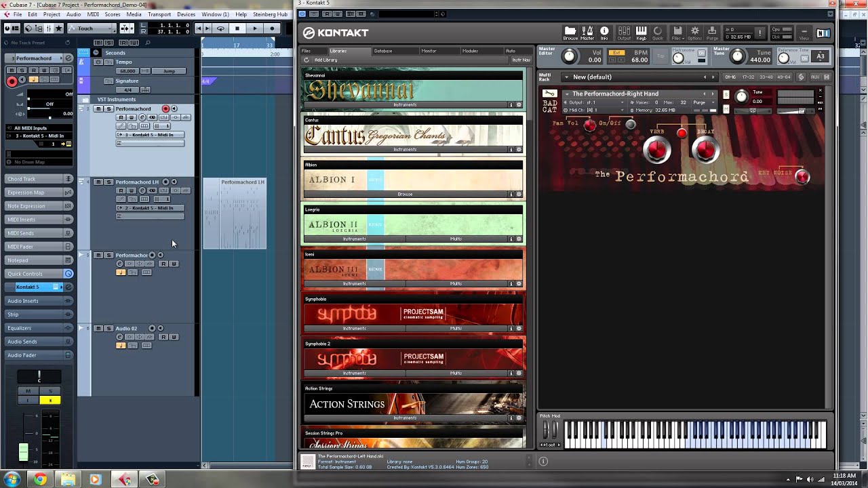Click the Chord Track section icon

point(68,179)
